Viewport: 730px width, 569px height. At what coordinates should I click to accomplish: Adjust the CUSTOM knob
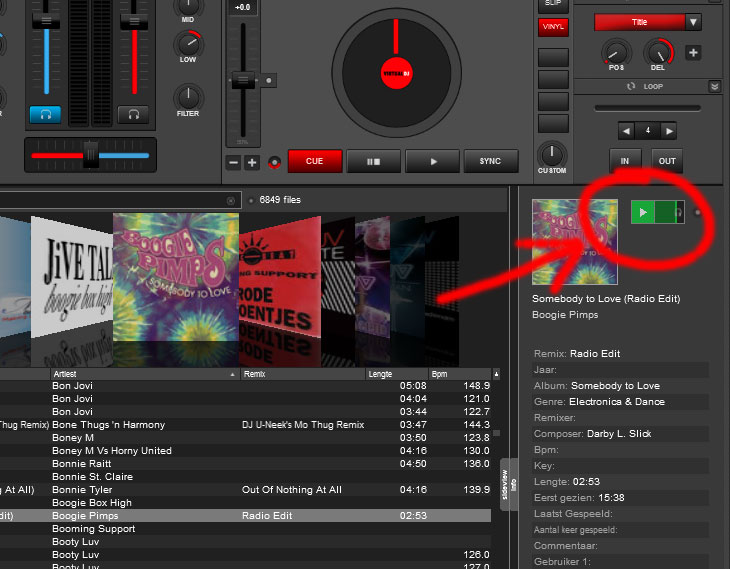pyautogui.click(x=552, y=154)
